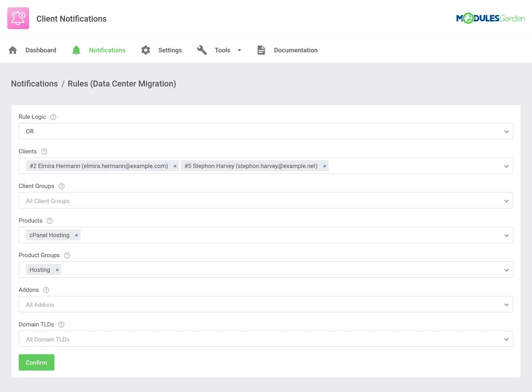Click the Elmira Hermann client tag text

point(99,166)
